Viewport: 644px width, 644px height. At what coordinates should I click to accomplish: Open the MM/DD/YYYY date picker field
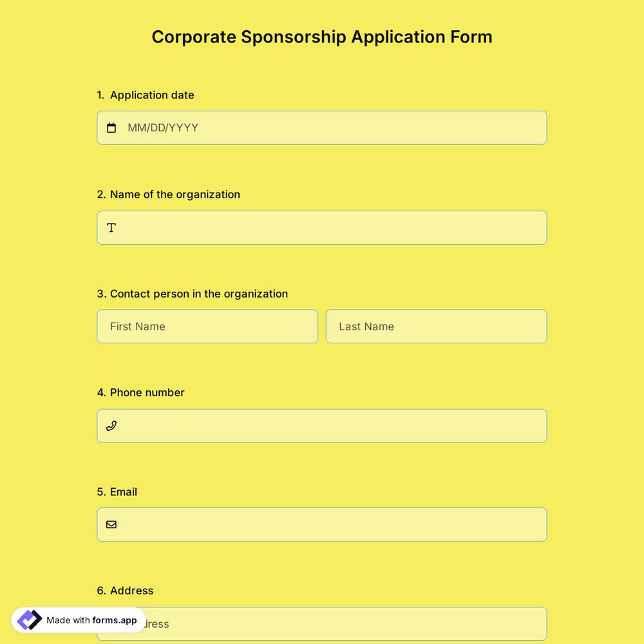(322, 128)
